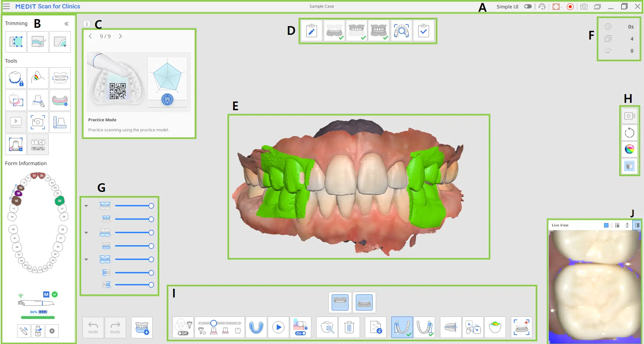Add a new scan stage button

[142, 328]
